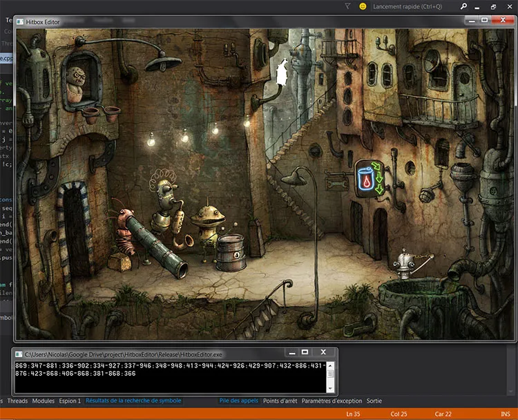This screenshot has height=420, width=518.
Task: Minimize the HitboxEditor.exe console window
Action: (x=292, y=352)
